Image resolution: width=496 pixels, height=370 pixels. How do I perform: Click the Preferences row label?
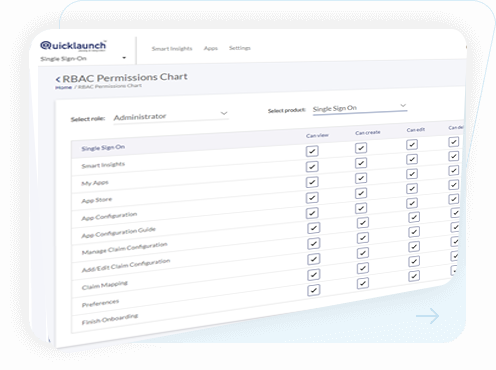click(x=100, y=303)
